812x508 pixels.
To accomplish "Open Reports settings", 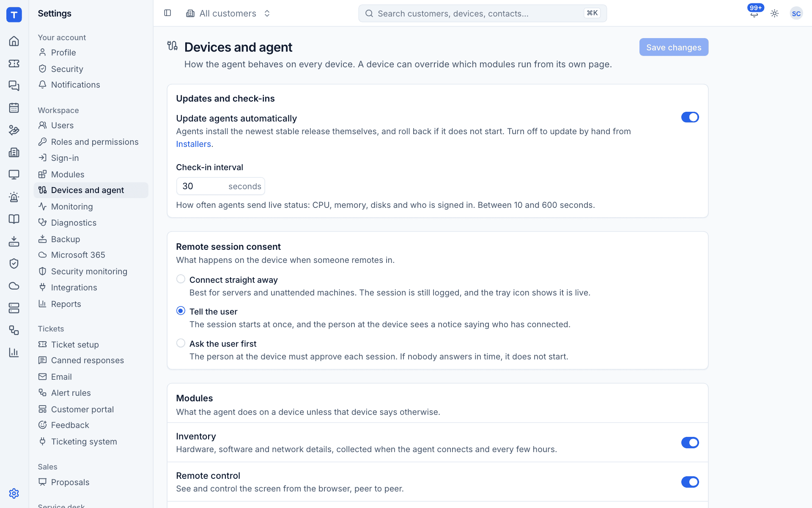I will pos(91,304).
